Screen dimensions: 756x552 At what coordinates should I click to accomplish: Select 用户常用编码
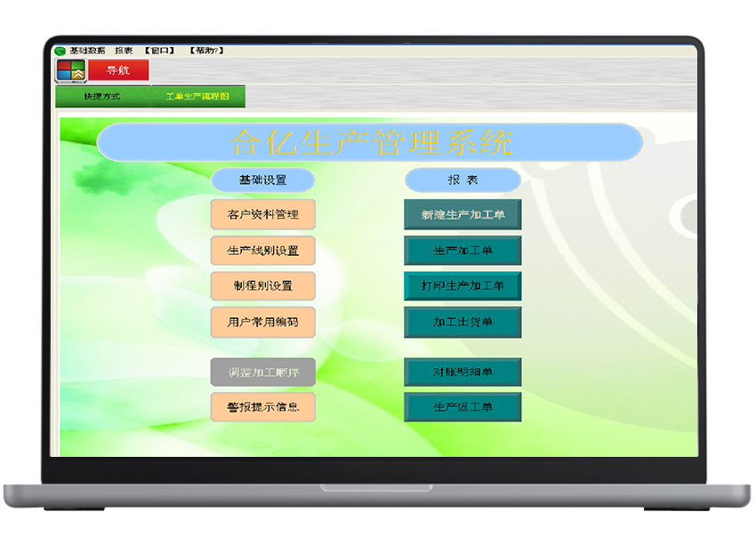[263, 322]
